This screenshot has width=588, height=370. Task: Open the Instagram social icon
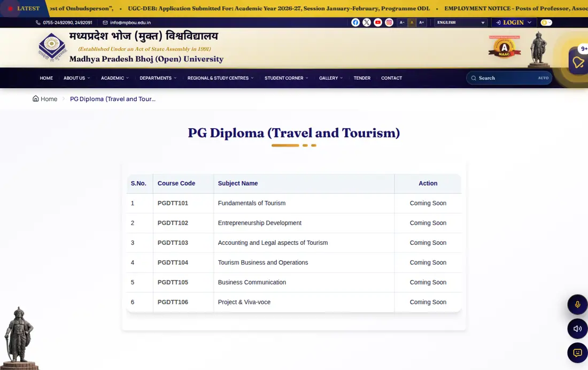point(389,22)
